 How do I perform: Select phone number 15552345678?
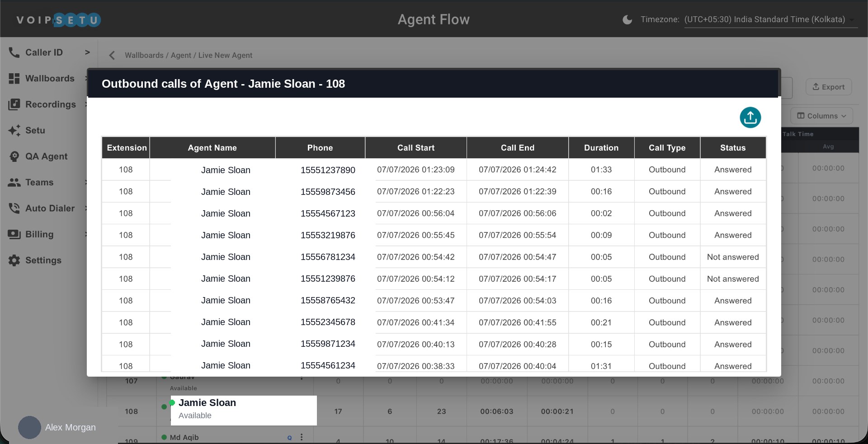pos(328,322)
